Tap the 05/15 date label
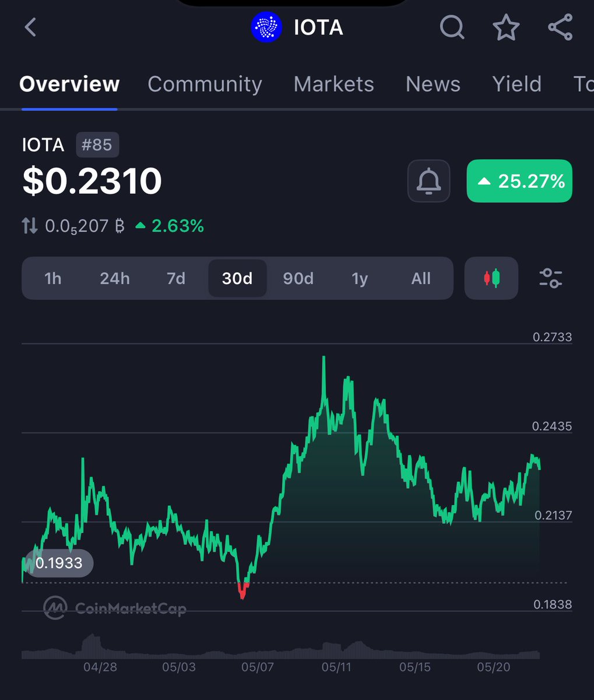 [415, 667]
